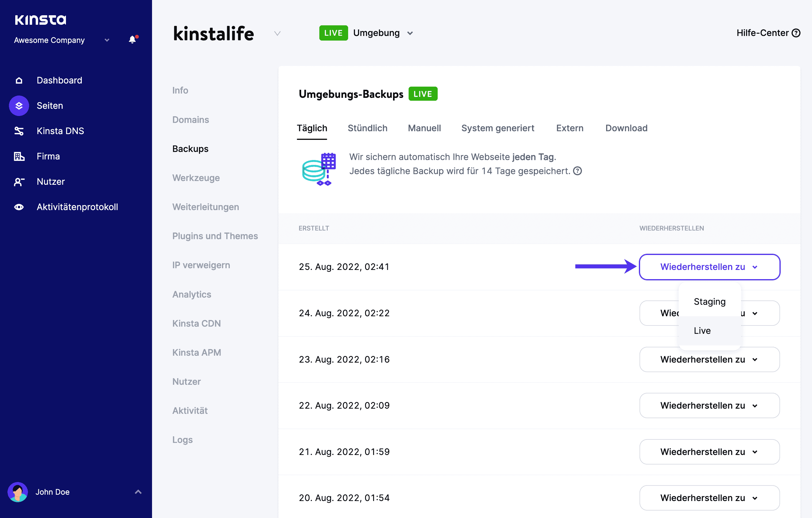Image resolution: width=812 pixels, height=518 pixels.
Task: Expand the Awesome Company dropdown
Action: [107, 40]
